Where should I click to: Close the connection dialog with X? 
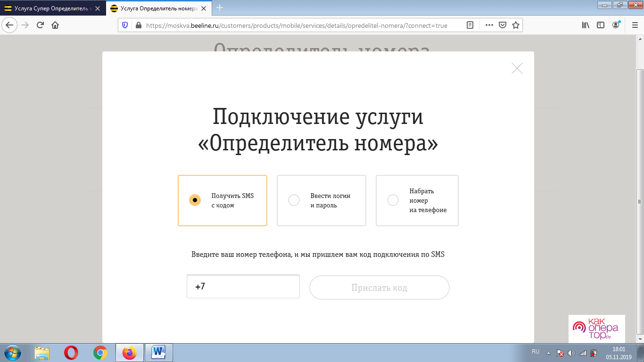tap(517, 68)
